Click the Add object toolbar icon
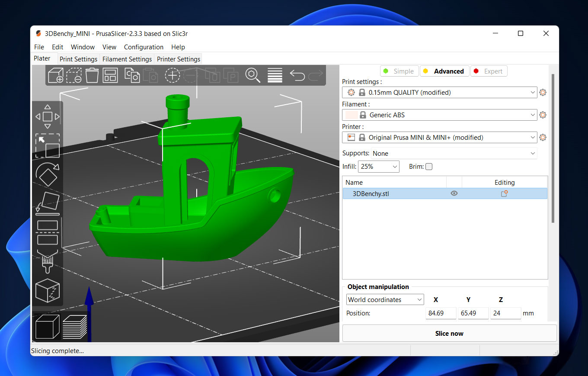The width and height of the screenshot is (588, 376). click(x=55, y=75)
